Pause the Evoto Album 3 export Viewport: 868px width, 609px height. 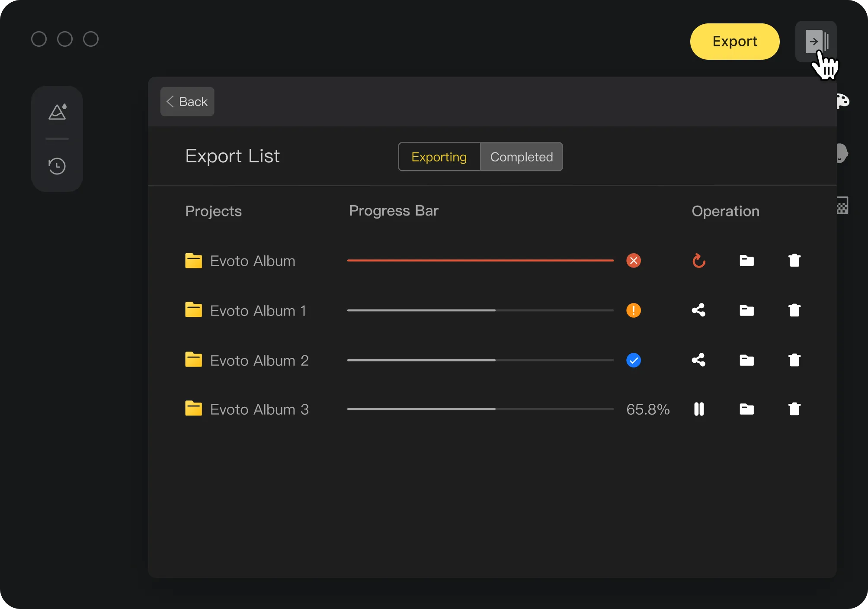tap(698, 409)
